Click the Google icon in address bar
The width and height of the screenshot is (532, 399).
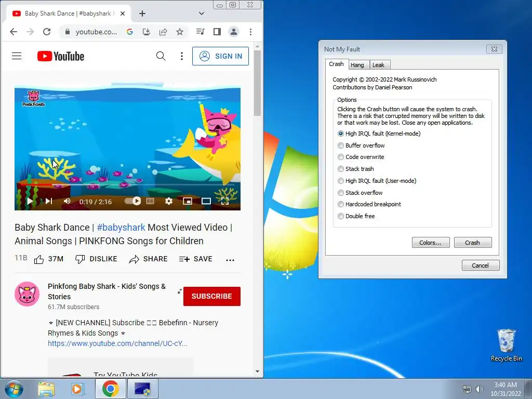[x=129, y=32]
